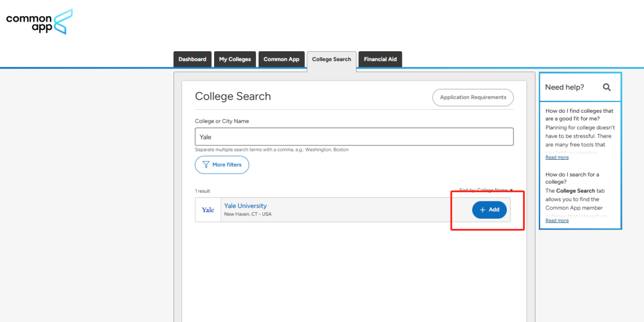
Task: Open 'How do I find colleges' help question
Action: click(579, 114)
